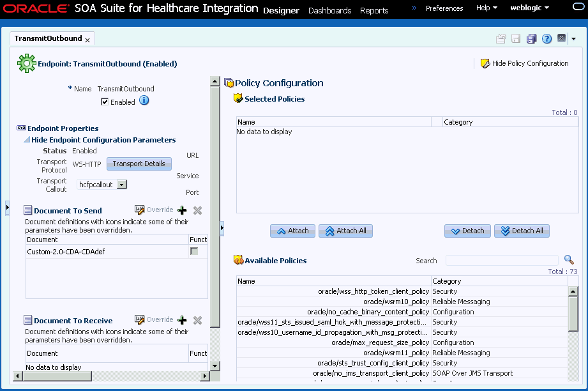Image resolution: width=588 pixels, height=391 pixels.
Task: Click the Document To Receive page icon
Action: pyautogui.click(x=27, y=319)
